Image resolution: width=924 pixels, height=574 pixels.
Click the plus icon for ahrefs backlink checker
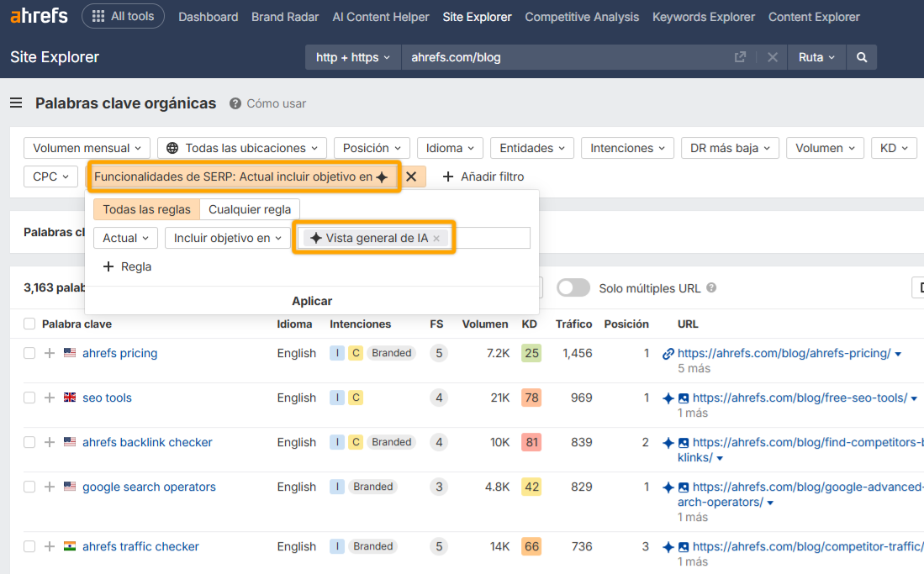[x=50, y=442]
